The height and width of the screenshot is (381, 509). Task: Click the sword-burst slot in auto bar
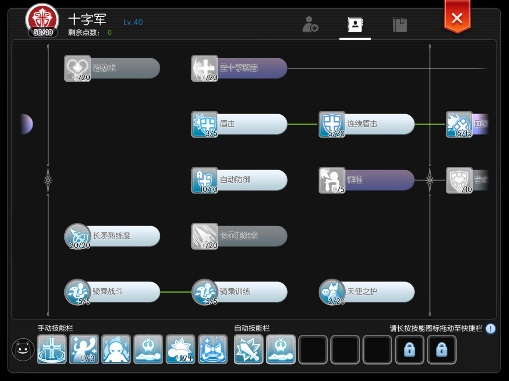click(x=248, y=349)
